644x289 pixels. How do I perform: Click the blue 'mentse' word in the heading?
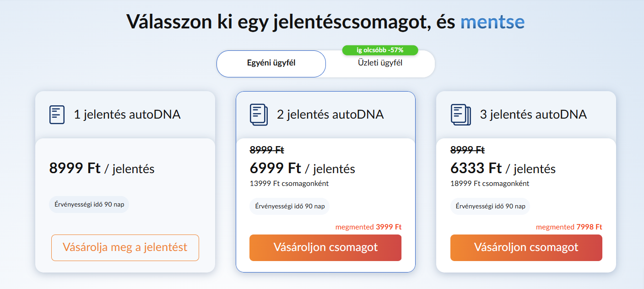492,22
